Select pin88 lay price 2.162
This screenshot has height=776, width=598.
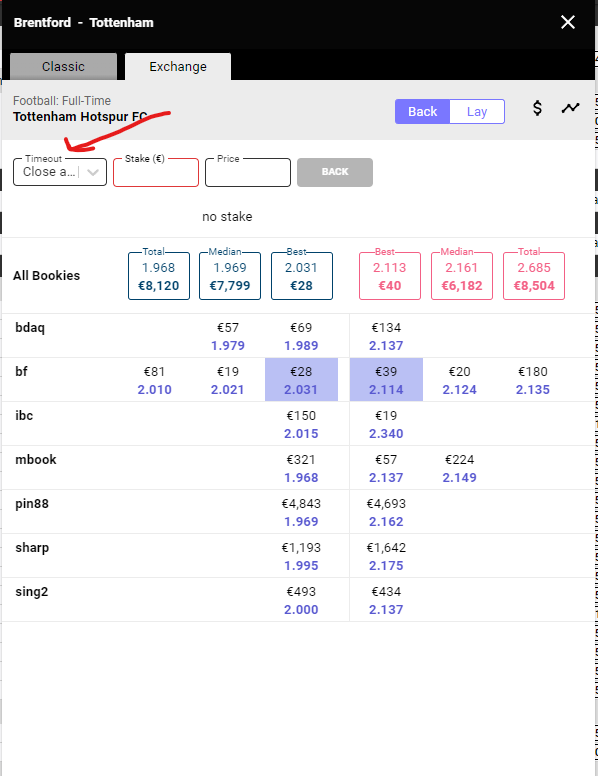click(x=386, y=513)
